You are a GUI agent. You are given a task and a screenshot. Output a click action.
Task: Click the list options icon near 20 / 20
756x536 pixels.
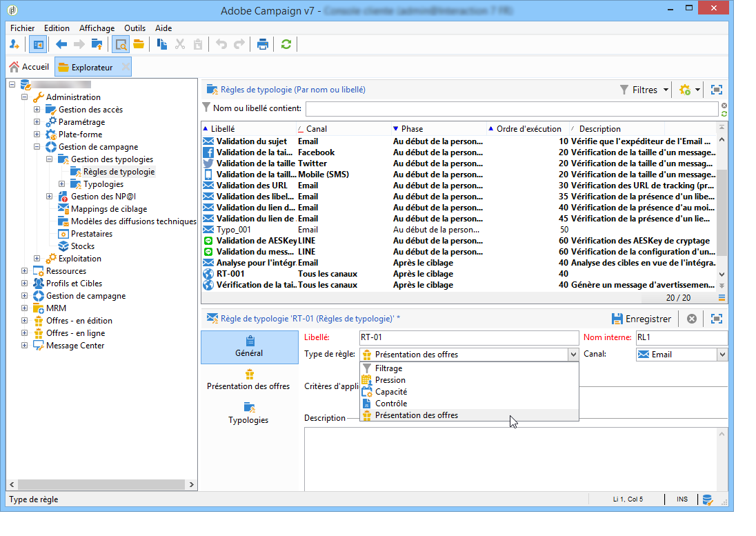[722, 298]
